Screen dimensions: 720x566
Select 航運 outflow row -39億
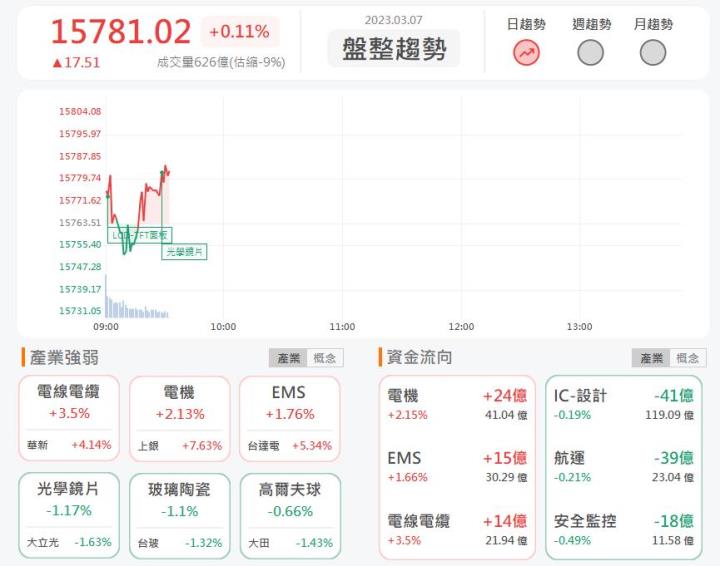point(623,466)
